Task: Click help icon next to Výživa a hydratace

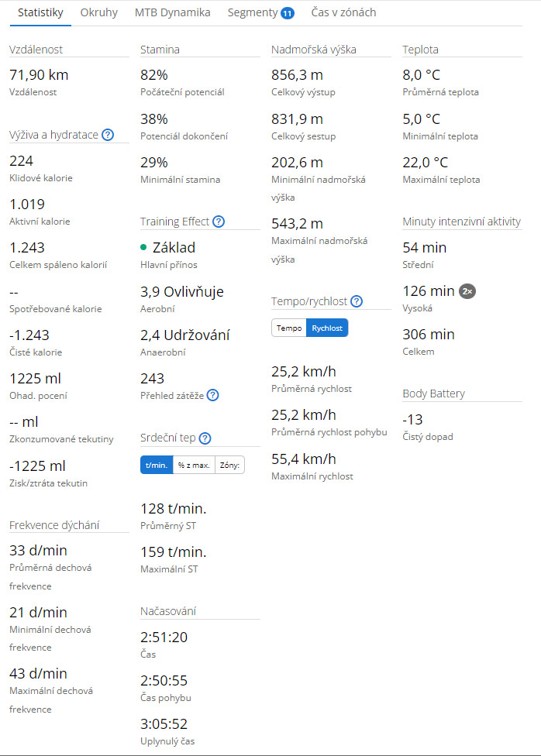Action: pyautogui.click(x=108, y=135)
